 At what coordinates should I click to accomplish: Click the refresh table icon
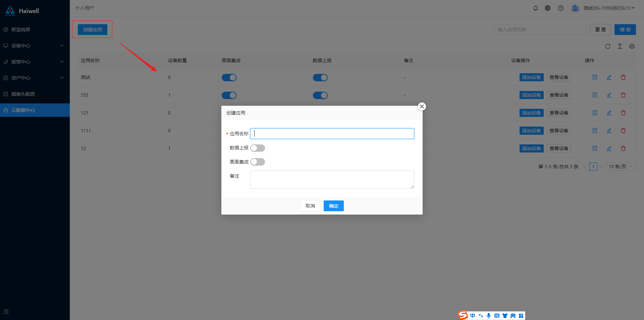click(x=608, y=46)
